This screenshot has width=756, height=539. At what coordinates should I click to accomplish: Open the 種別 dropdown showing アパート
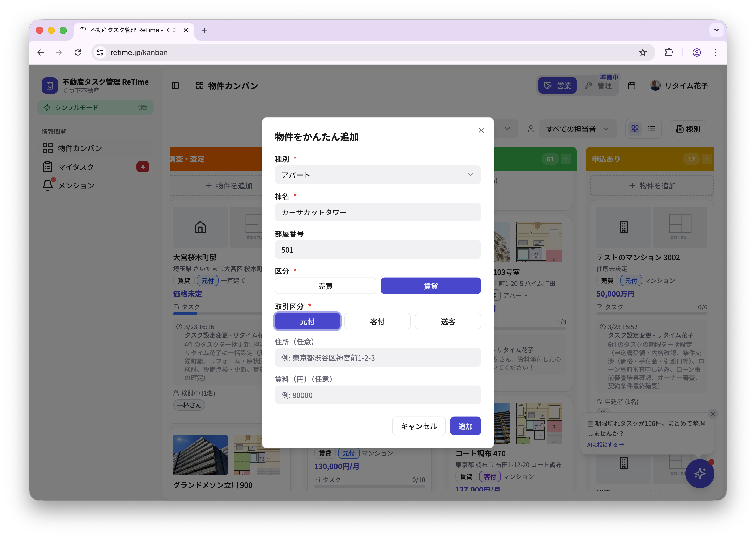click(x=378, y=174)
